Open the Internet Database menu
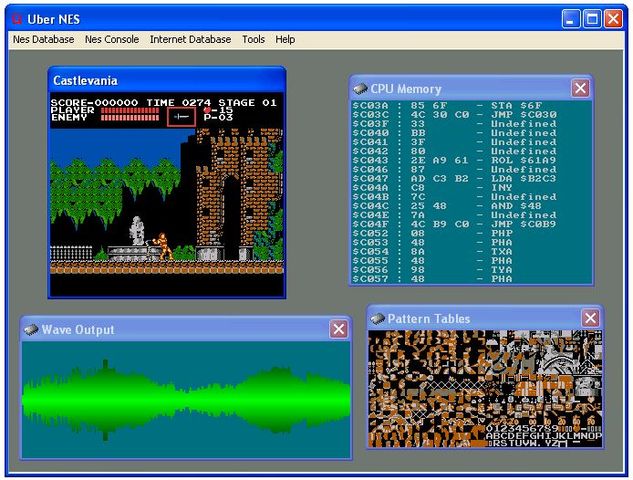Image resolution: width=633 pixels, height=480 pixels. click(x=191, y=40)
